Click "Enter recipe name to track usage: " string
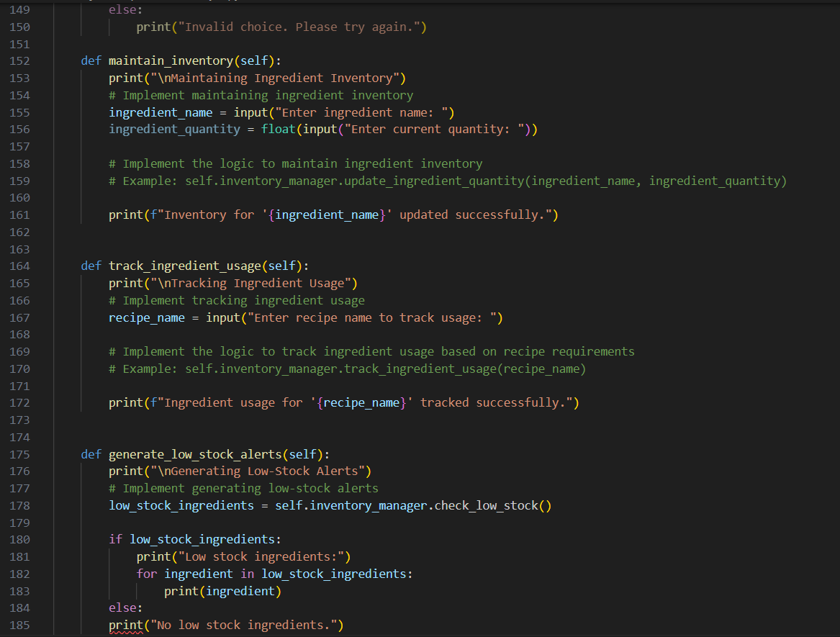840x637 pixels. [x=372, y=317]
